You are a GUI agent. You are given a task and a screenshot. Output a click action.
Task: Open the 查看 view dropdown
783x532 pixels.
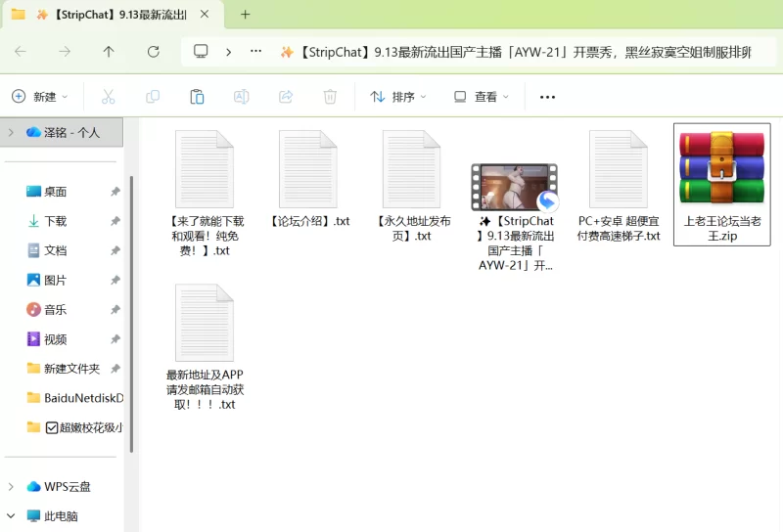pyautogui.click(x=482, y=97)
